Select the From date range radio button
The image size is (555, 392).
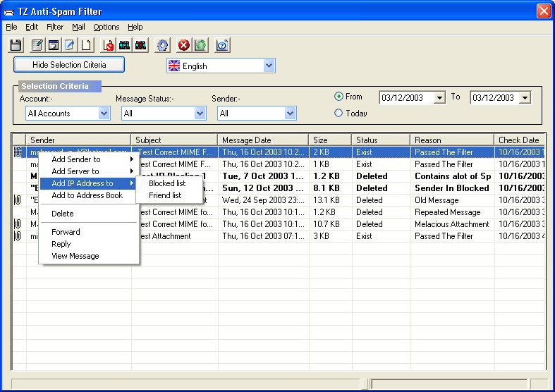(339, 97)
